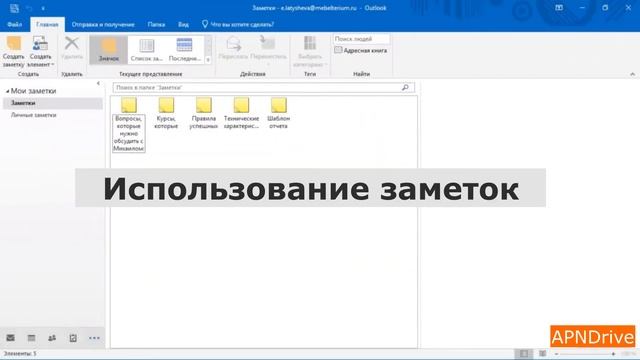Click Что вы хотите сделать box
This screenshot has height=360, width=640.
tap(238, 24)
